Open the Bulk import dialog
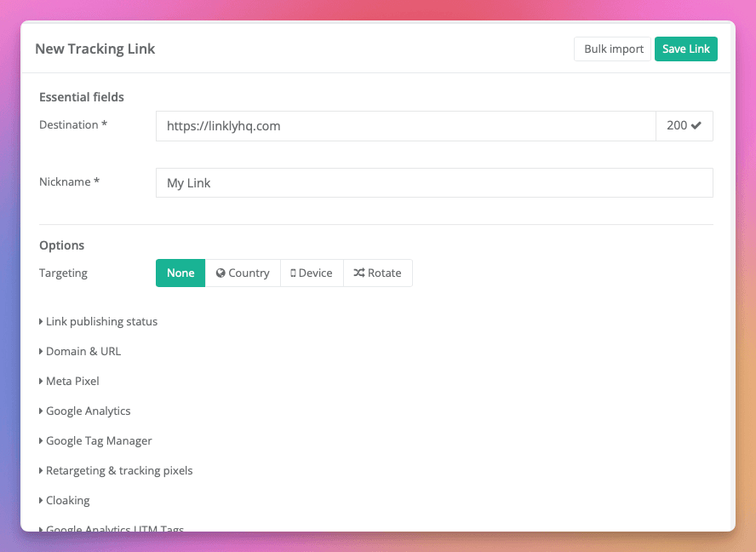 pyautogui.click(x=612, y=49)
